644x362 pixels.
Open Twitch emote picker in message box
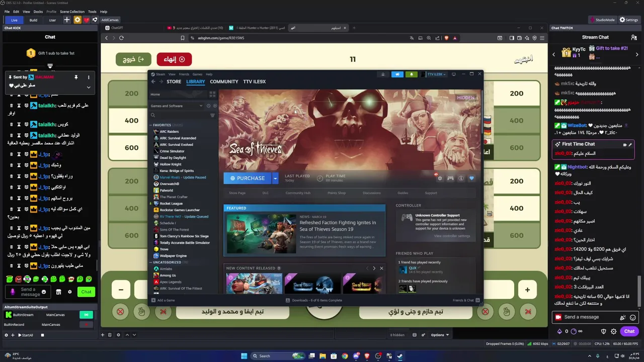(x=633, y=317)
